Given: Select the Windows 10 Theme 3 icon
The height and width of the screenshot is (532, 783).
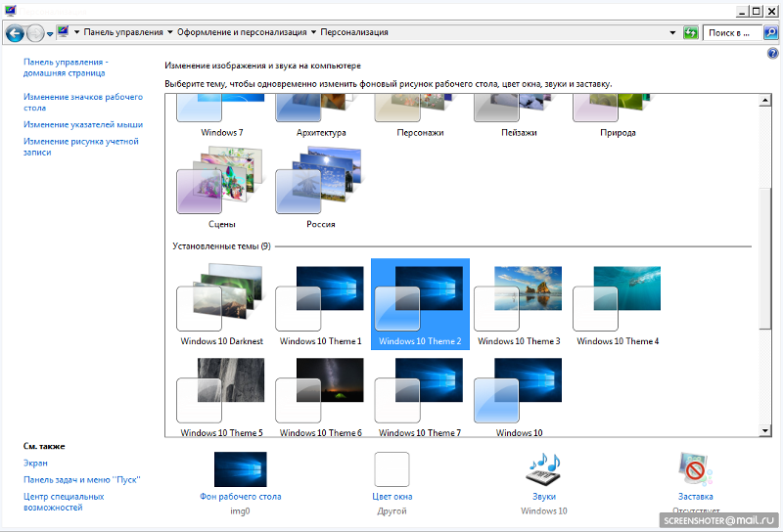Looking at the screenshot, I should coord(519,304).
